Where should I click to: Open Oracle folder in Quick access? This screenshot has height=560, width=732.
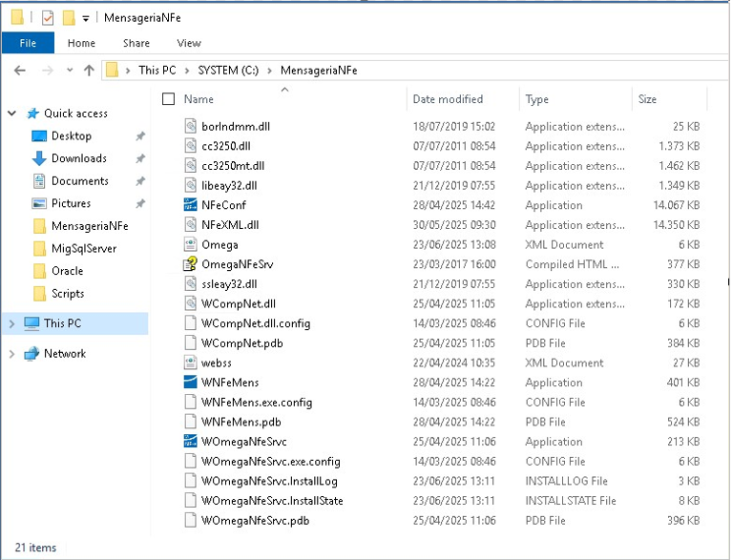(68, 271)
